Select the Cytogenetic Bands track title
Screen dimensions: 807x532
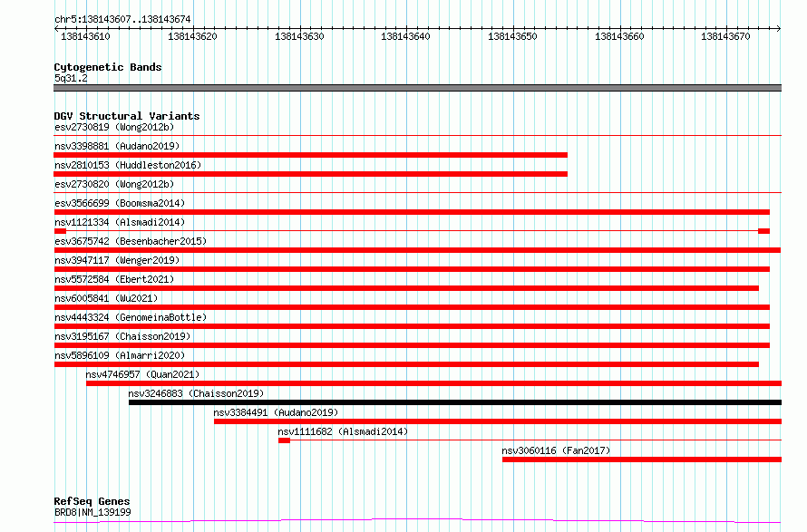coord(108,67)
